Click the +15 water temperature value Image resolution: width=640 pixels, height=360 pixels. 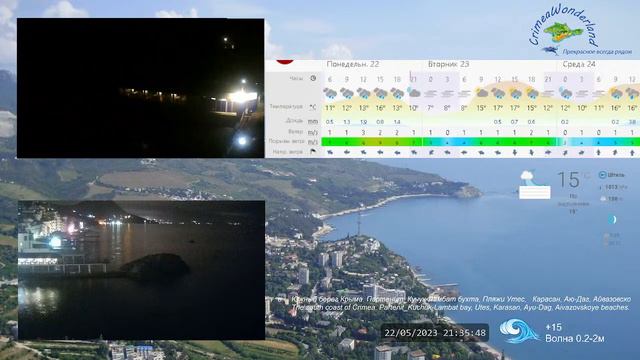point(553,327)
